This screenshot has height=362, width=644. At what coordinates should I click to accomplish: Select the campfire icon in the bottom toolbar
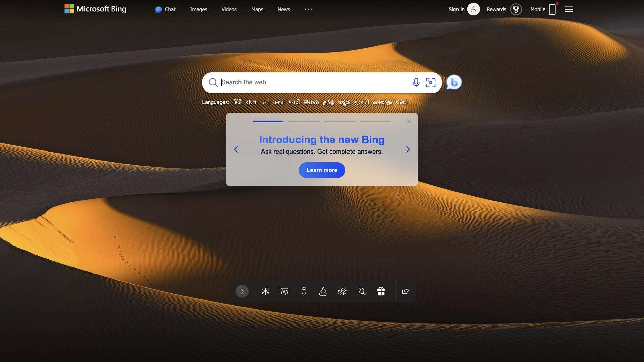323,291
